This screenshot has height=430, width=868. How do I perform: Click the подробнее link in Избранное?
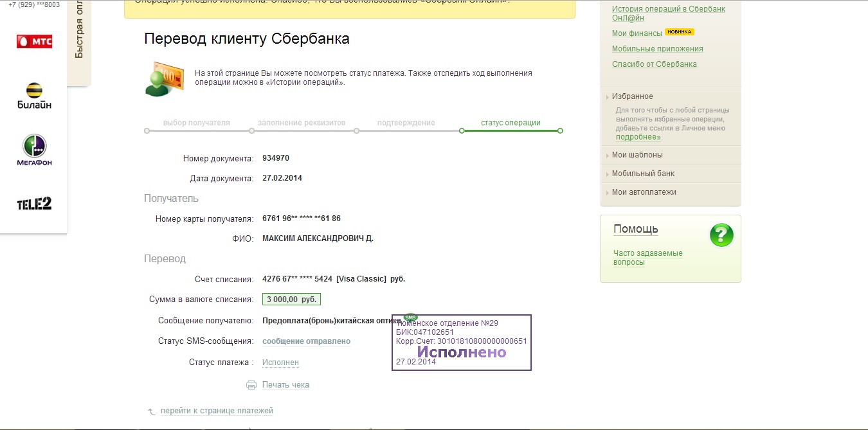click(x=637, y=137)
